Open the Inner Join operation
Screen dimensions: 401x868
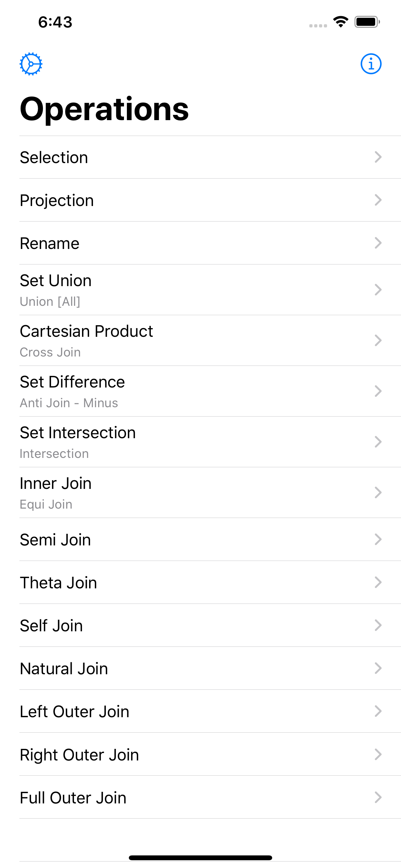(x=200, y=493)
